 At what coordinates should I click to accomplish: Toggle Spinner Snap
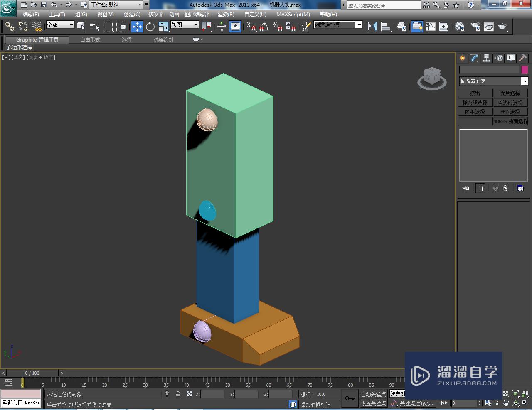(291, 27)
